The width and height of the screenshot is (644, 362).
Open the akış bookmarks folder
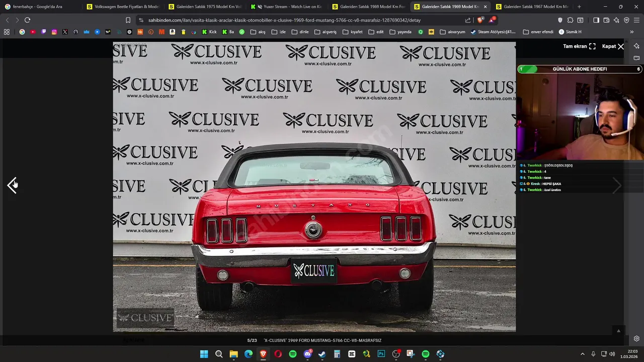tap(258, 32)
